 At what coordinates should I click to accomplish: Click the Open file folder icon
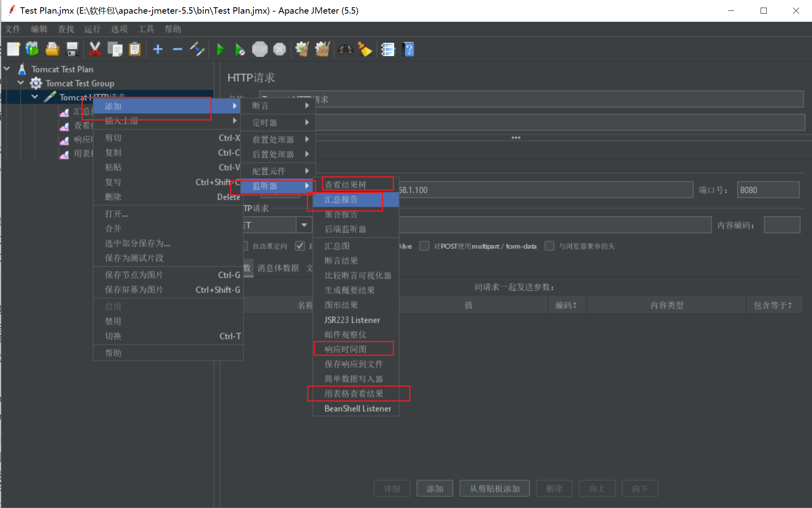52,49
